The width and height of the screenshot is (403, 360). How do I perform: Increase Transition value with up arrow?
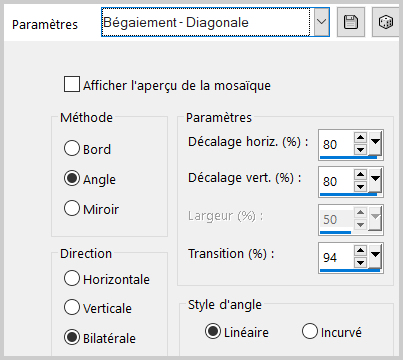[360, 250]
